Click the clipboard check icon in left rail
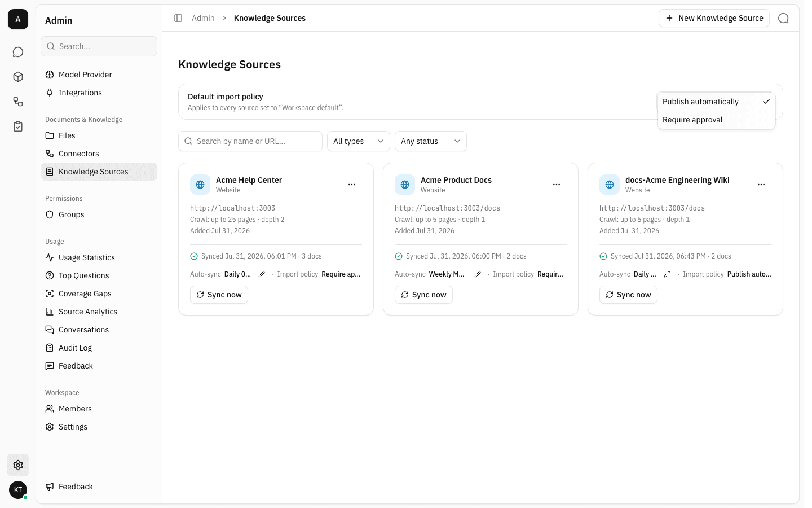The width and height of the screenshot is (812, 508). (18, 126)
